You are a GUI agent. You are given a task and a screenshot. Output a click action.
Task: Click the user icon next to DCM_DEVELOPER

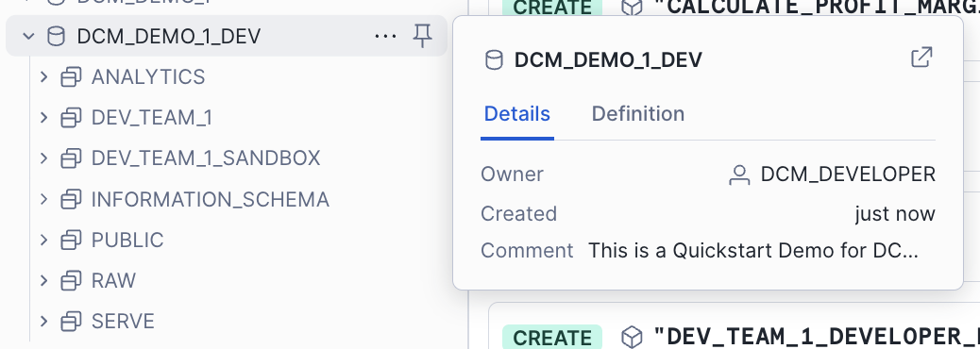pyautogui.click(x=739, y=174)
